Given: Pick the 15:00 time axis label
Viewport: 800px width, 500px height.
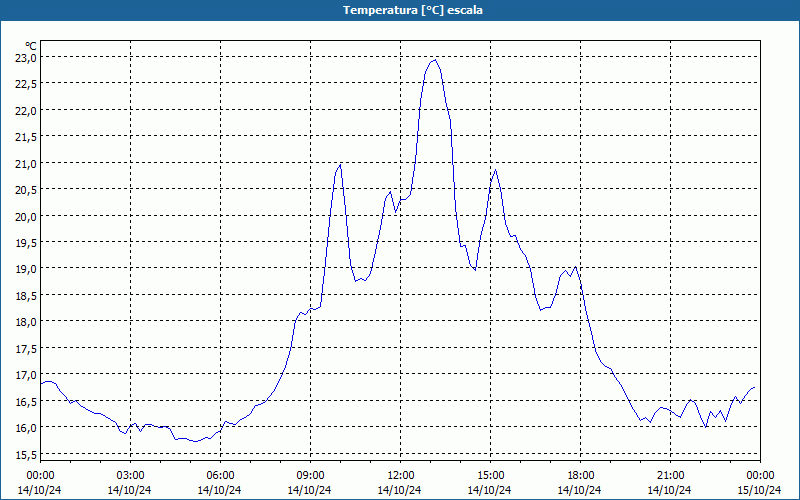Looking at the screenshot, I should [490, 476].
